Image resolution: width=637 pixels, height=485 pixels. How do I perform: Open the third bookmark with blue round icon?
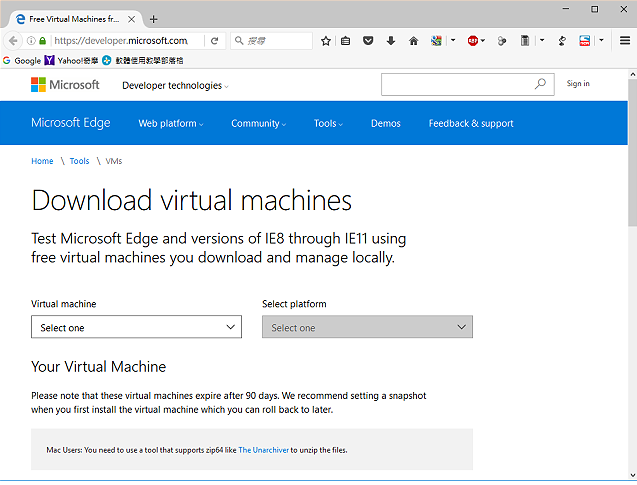(143, 61)
